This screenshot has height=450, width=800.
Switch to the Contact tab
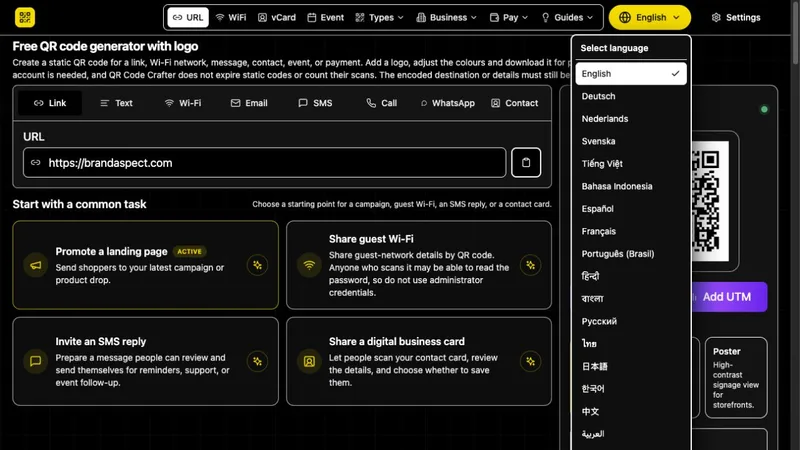tap(514, 103)
